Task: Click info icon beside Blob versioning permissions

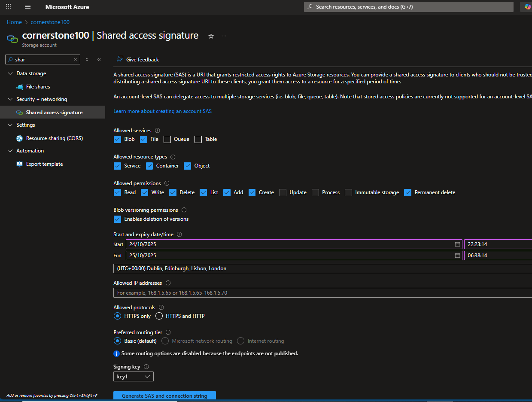Action: point(184,210)
